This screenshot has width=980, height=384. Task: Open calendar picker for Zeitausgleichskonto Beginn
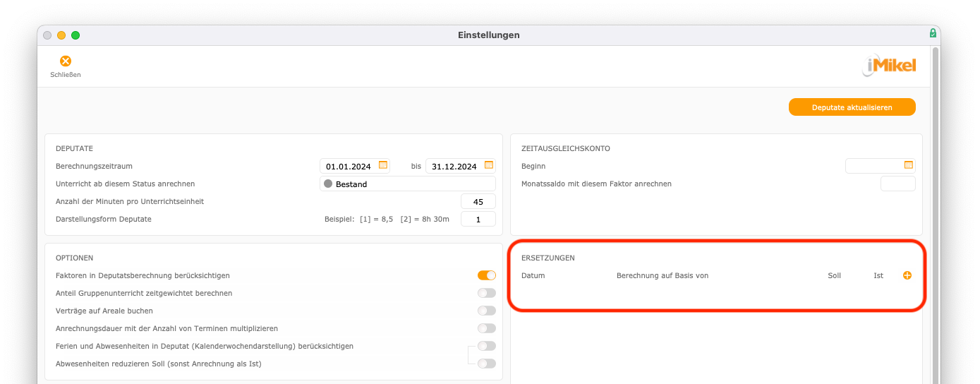point(909,165)
